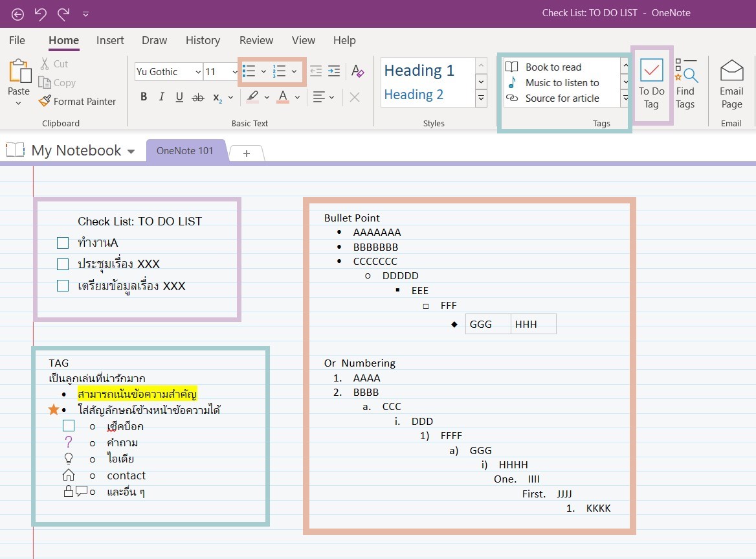This screenshot has width=756, height=559.
Task: Click the notebook icon beside My Notebook
Action: [x=16, y=150]
